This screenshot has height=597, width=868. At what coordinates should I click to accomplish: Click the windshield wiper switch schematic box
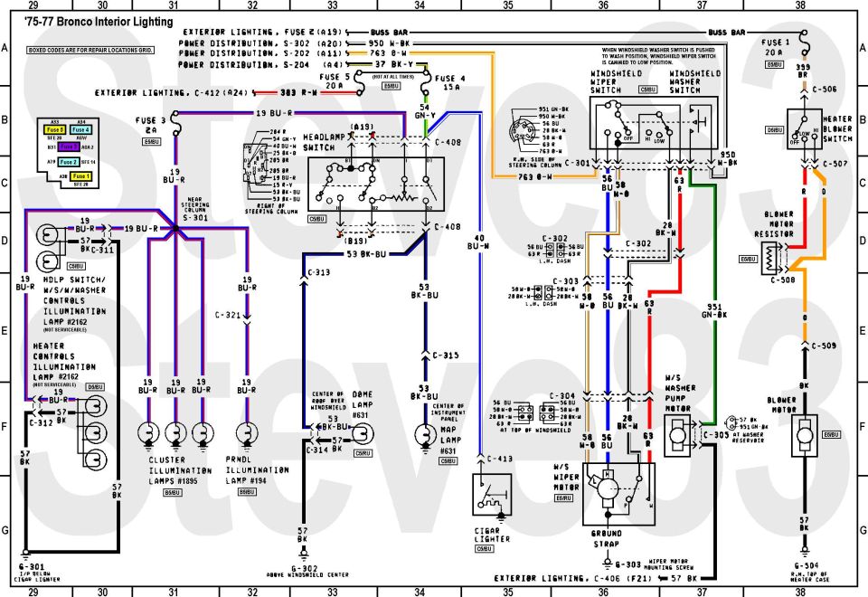pos(653,123)
